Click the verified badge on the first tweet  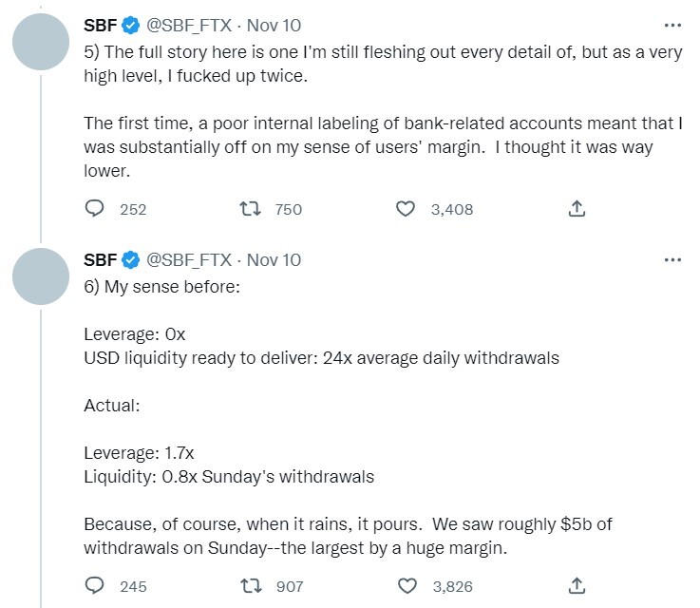point(130,25)
